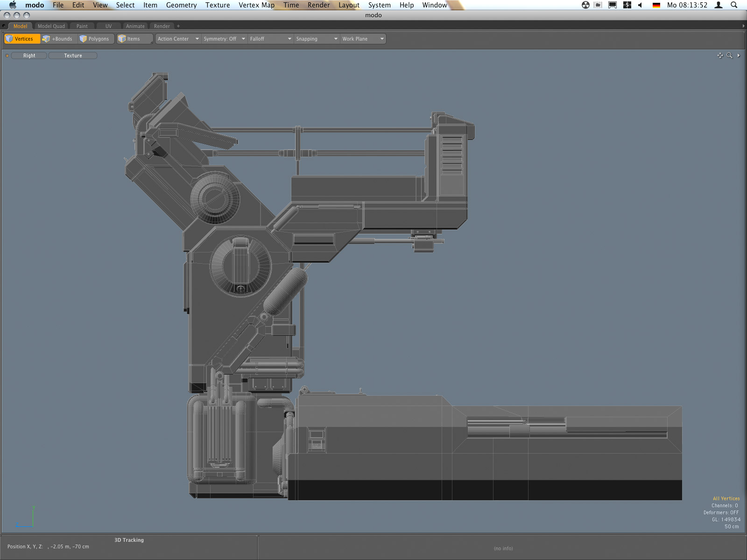Open the Symmetry: Off dropdown

point(224,39)
